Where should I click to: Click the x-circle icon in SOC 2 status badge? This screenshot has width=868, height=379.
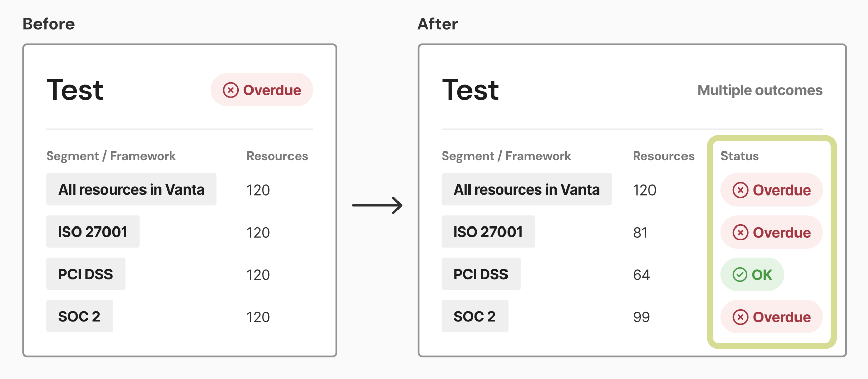click(740, 317)
